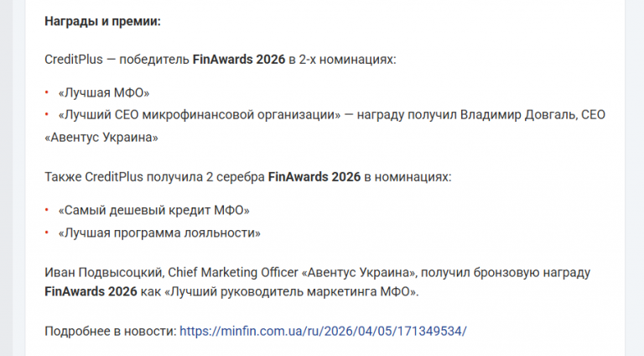Select the "«Самый дешевый кредит МФО»" list item
Screen dimensions: 644x356
(154, 210)
